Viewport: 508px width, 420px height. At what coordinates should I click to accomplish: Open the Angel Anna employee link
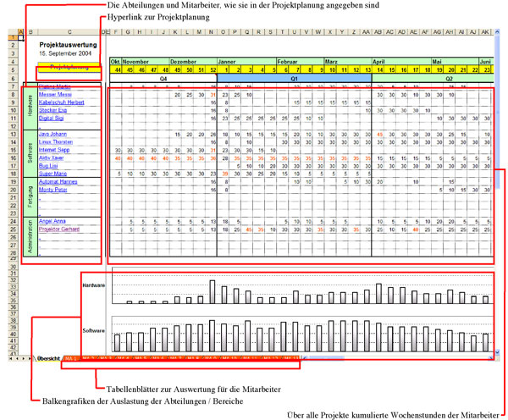tap(52, 221)
